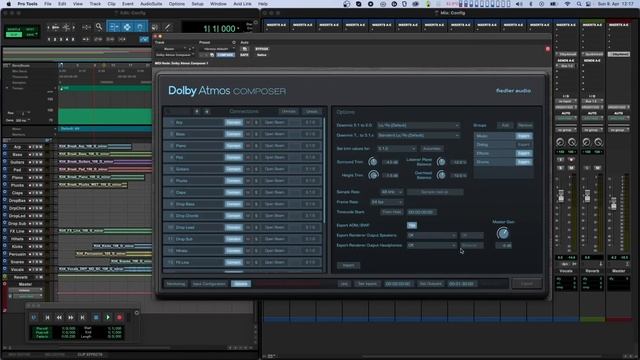Open the factory default preset dropdown
Viewport: 640px width, 360px height.
(217, 49)
